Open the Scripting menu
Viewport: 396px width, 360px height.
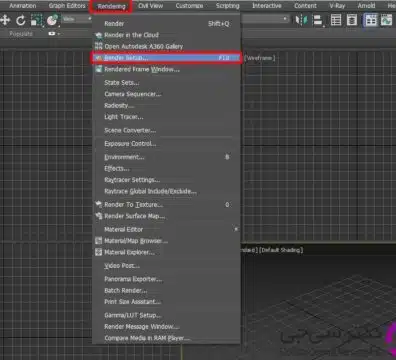(227, 6)
